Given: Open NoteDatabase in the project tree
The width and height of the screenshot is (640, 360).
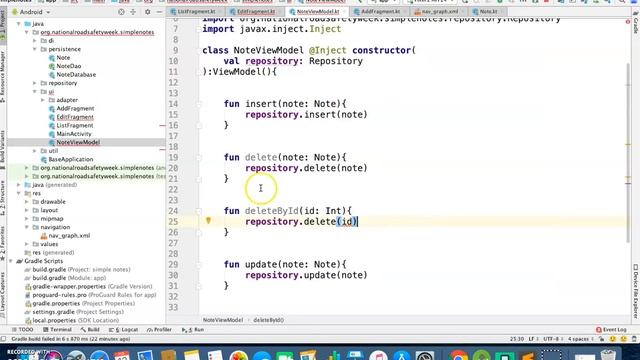Looking at the screenshot, I should [76, 75].
